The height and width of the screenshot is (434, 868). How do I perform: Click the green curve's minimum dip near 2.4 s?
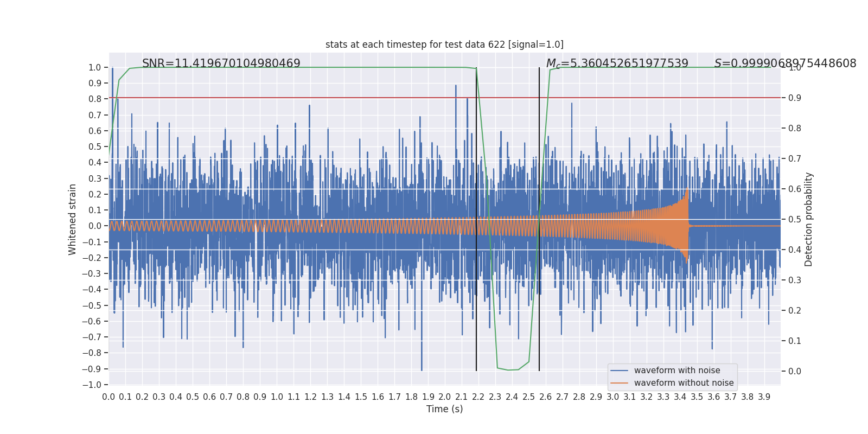pyautogui.click(x=508, y=370)
